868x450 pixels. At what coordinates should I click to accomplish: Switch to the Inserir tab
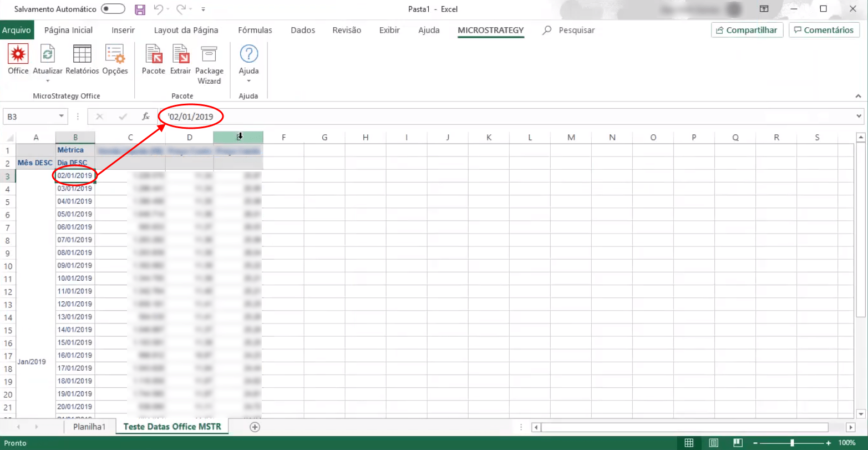pyautogui.click(x=123, y=30)
